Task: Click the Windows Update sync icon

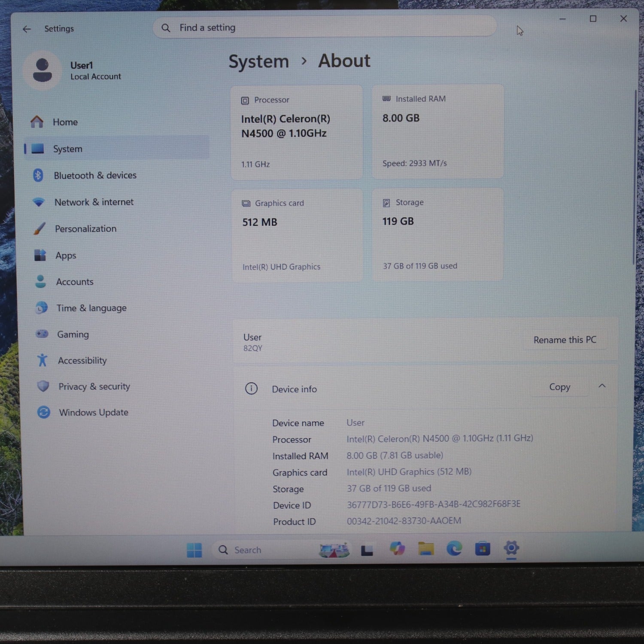Action: (43, 412)
